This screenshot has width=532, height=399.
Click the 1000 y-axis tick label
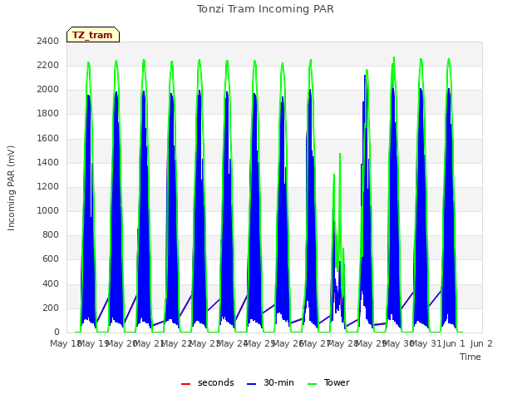pos(48,210)
